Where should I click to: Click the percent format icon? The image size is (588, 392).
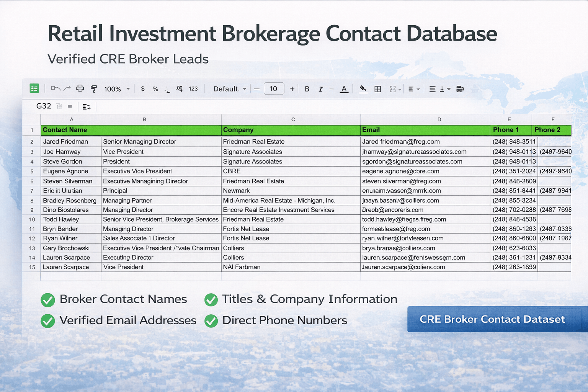[x=155, y=89]
